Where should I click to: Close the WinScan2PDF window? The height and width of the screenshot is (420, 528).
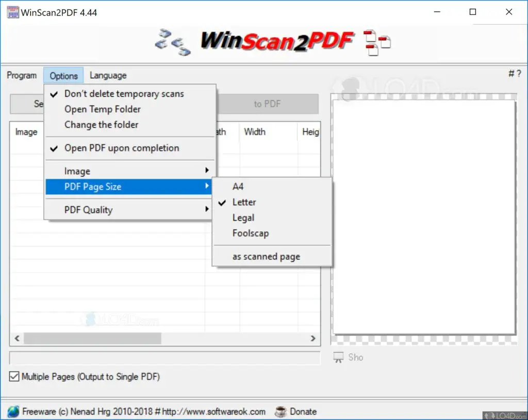(x=509, y=12)
